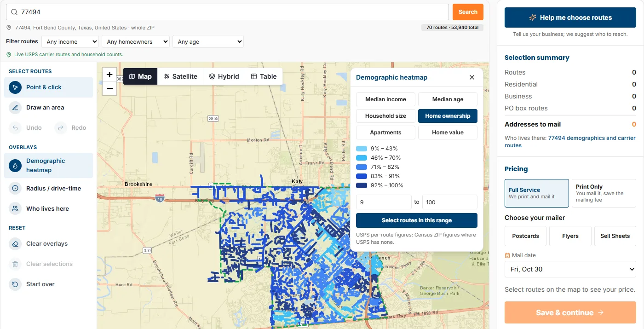
Task: Click the green Live USPS pin icon
Action: (9, 54)
